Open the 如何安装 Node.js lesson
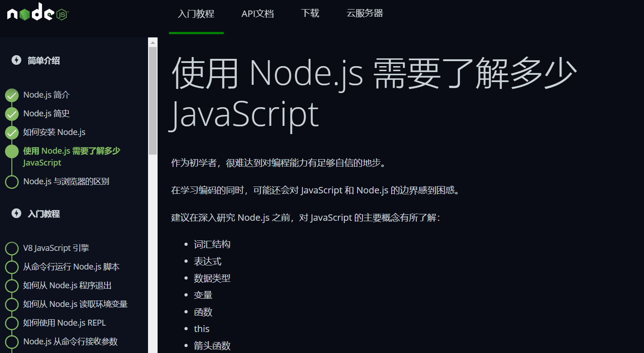 (54, 132)
